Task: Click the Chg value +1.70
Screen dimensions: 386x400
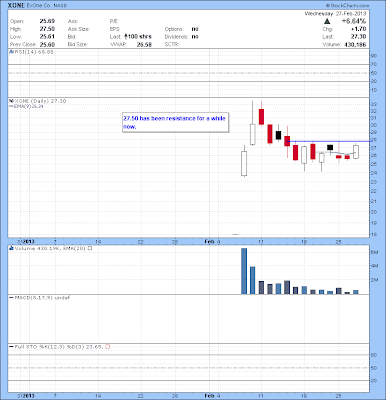Action: (x=358, y=29)
